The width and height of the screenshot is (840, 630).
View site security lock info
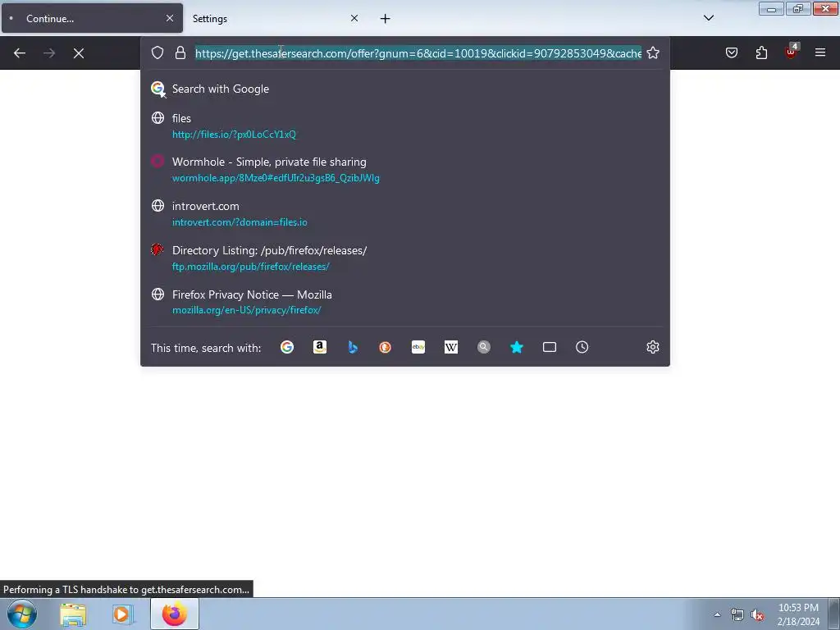180,53
